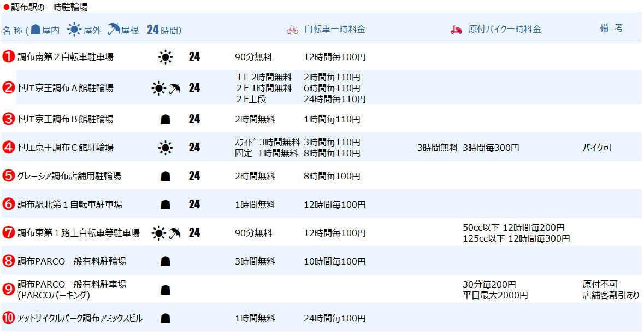Click the バイク可 remark
Viewport: 644px width, 334px height.
pyautogui.click(x=597, y=148)
